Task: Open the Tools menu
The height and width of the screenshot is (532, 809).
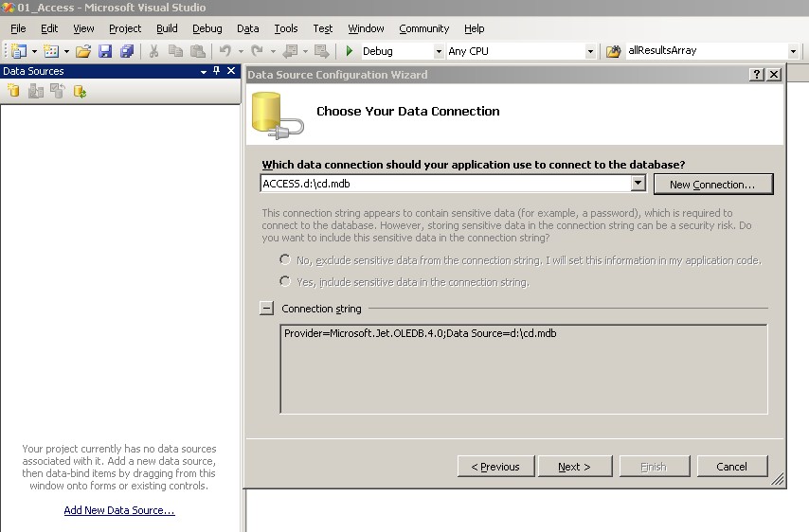Action: (286, 28)
